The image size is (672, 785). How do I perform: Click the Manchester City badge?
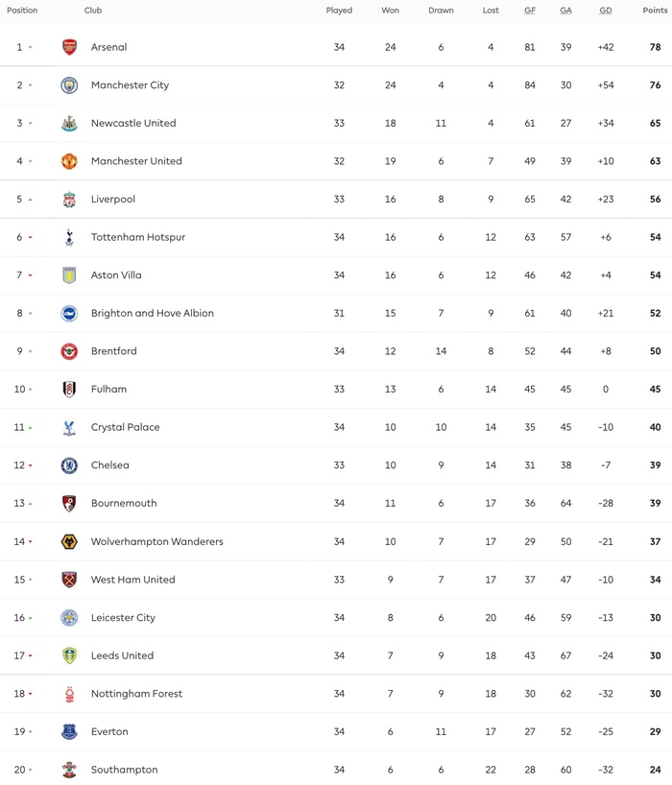(69, 85)
